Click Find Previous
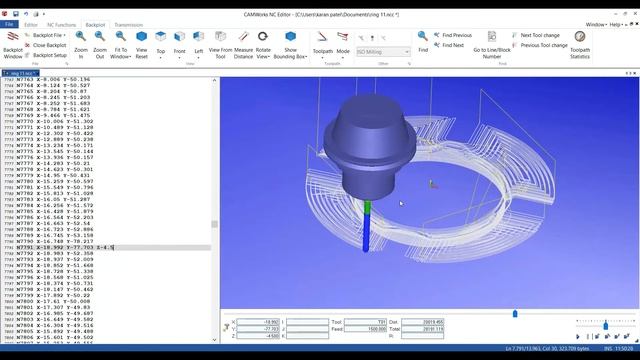640x360 pixels. pyautogui.click(x=453, y=35)
